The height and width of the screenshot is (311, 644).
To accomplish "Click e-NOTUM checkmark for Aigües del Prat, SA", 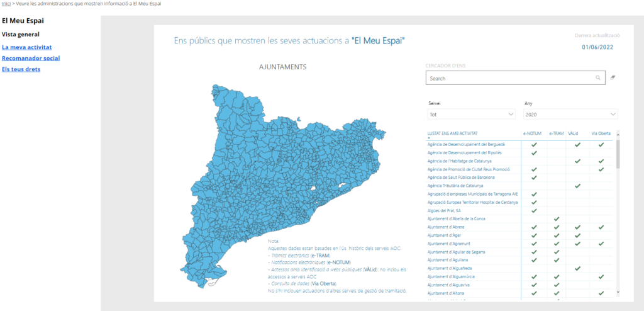I will [534, 210].
